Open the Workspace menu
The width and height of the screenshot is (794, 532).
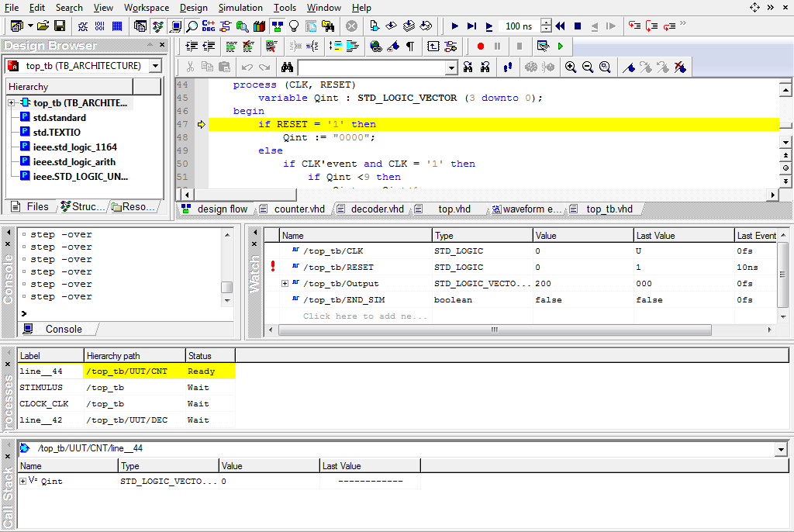click(x=147, y=8)
